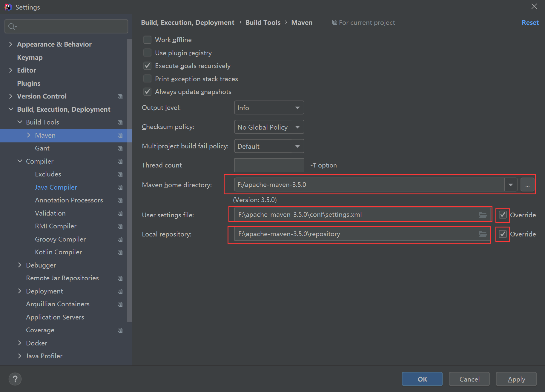
Task: Click Maven home browse ellipsis button
Action: click(x=527, y=185)
